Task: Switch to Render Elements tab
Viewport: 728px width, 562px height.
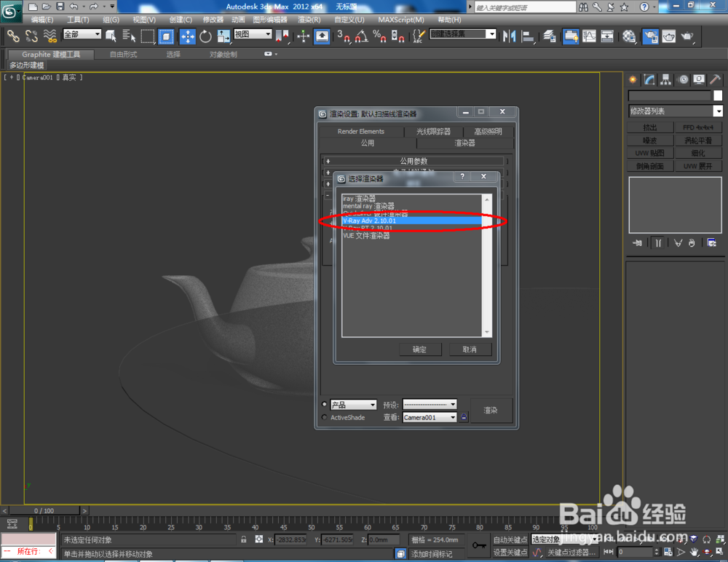Action: [x=361, y=132]
